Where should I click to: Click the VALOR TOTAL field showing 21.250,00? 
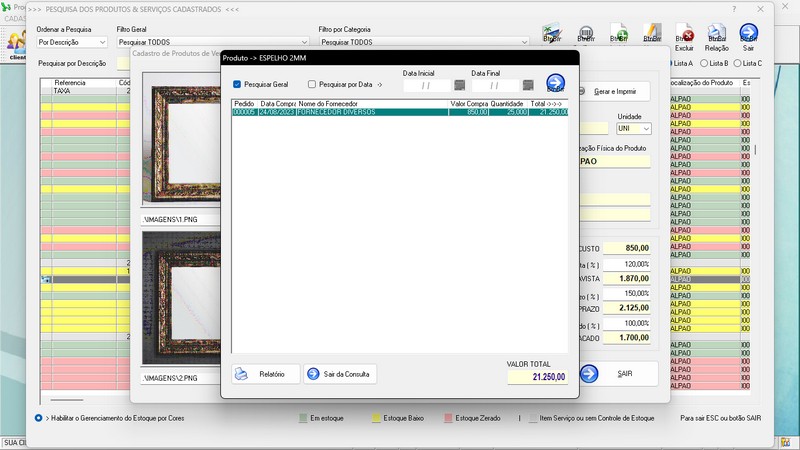tap(537, 377)
